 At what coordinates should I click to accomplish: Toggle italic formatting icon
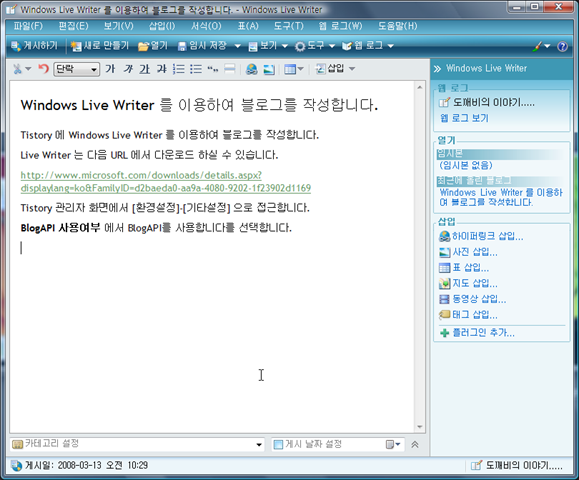coord(128,69)
